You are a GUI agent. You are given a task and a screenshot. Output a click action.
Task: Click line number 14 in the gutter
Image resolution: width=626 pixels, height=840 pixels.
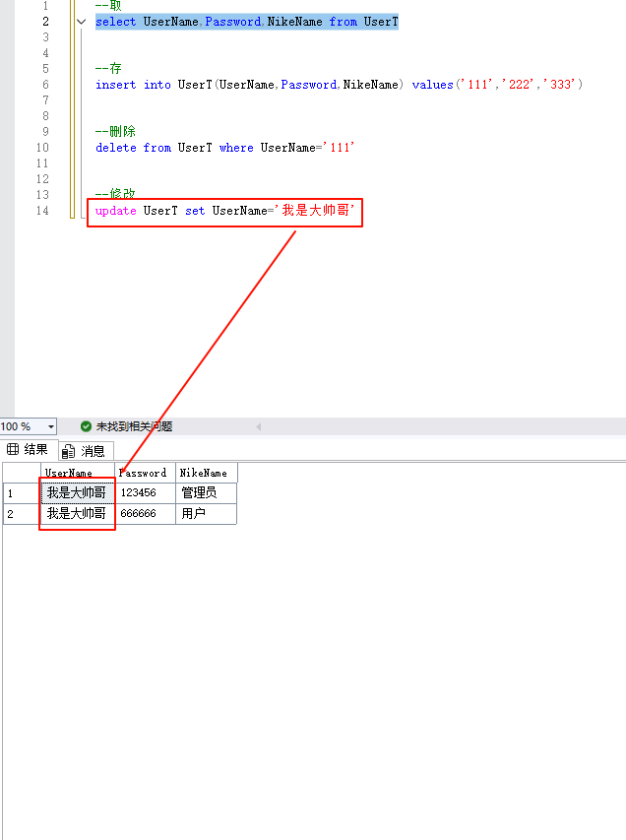pos(42,211)
